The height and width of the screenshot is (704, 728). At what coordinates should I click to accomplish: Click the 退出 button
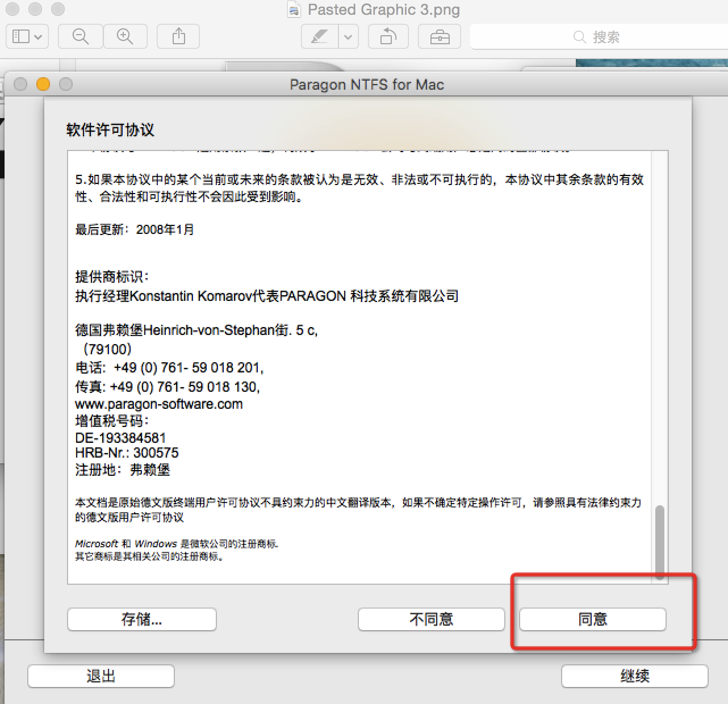tap(101, 676)
